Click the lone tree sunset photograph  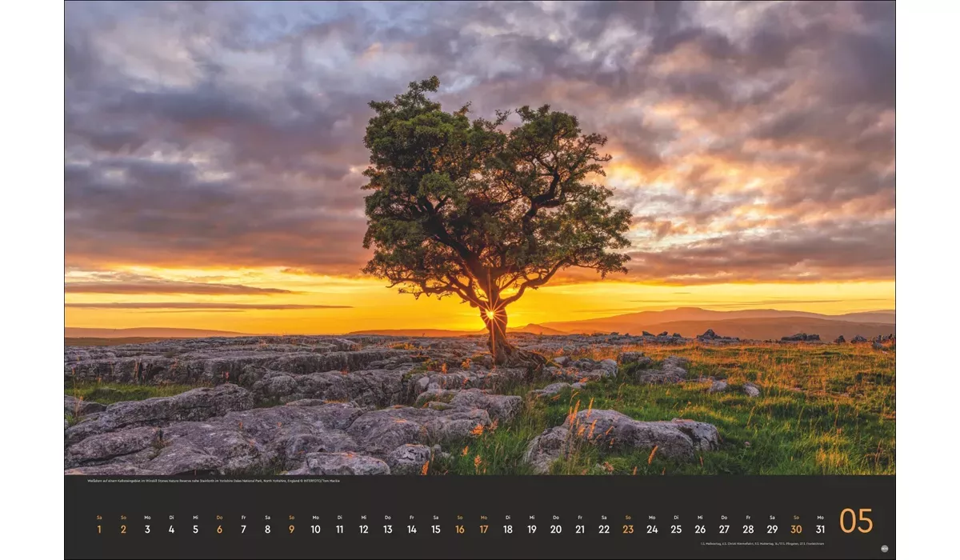(480, 238)
